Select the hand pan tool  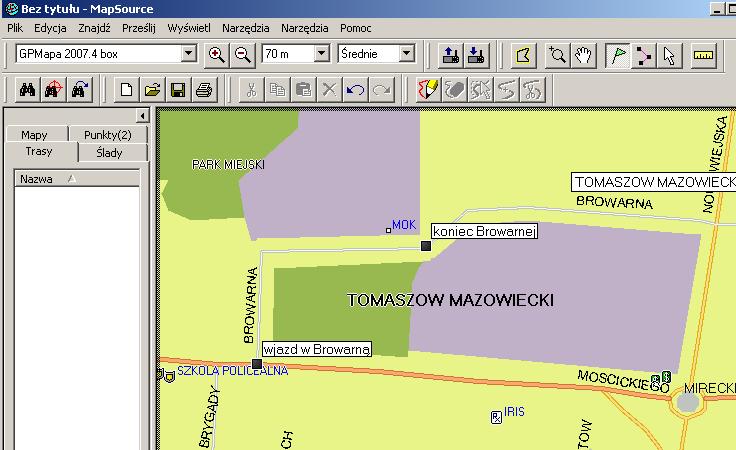point(583,54)
